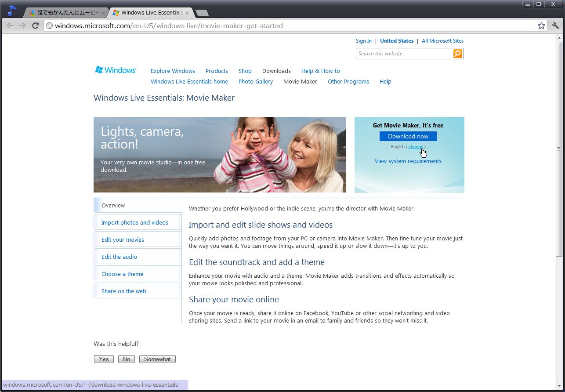Click the Yes feedback button
The width and height of the screenshot is (565, 392).
click(x=104, y=359)
